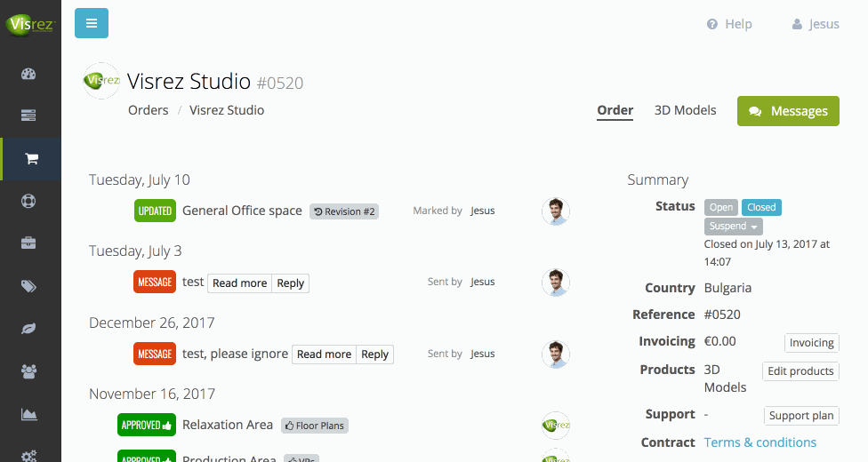Click APPROVED badge for Relaxation Area
The image size is (868, 462).
click(147, 425)
